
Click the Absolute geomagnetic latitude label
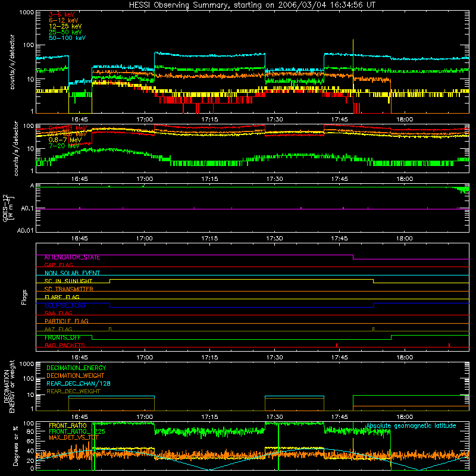tap(411, 426)
